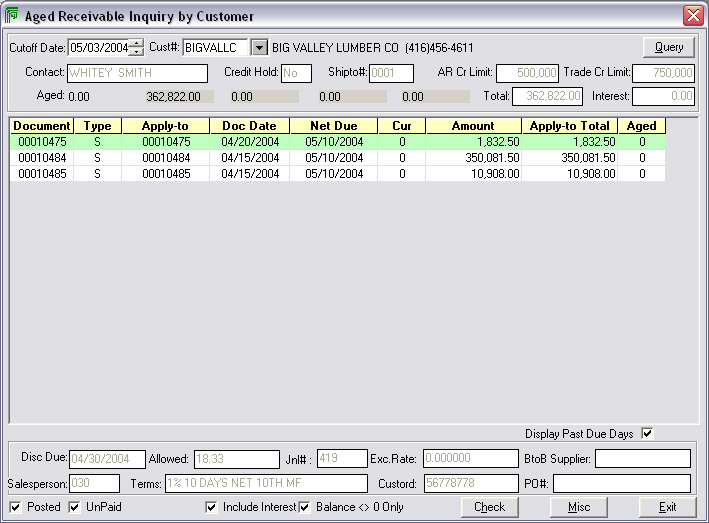Image resolution: width=709 pixels, height=523 pixels.
Task: Uncheck Display Past Due Days
Action: coord(647,433)
